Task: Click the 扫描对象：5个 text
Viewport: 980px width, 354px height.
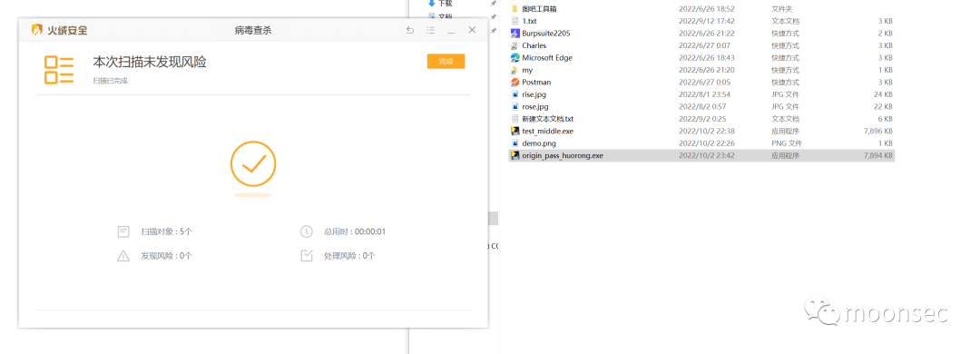Action: (166, 232)
